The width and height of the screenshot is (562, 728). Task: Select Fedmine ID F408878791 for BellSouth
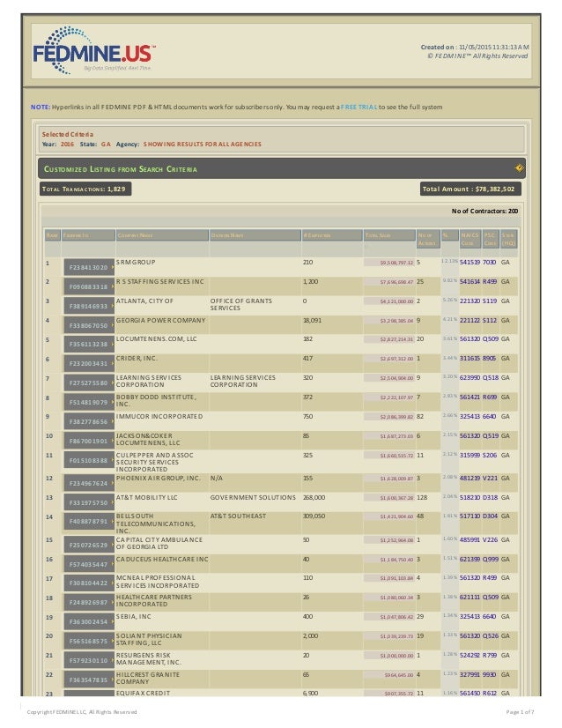[x=89, y=522]
